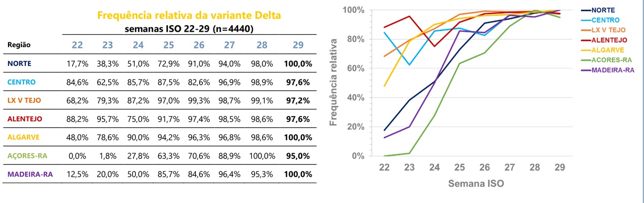Select the week 22 column header

point(78,46)
